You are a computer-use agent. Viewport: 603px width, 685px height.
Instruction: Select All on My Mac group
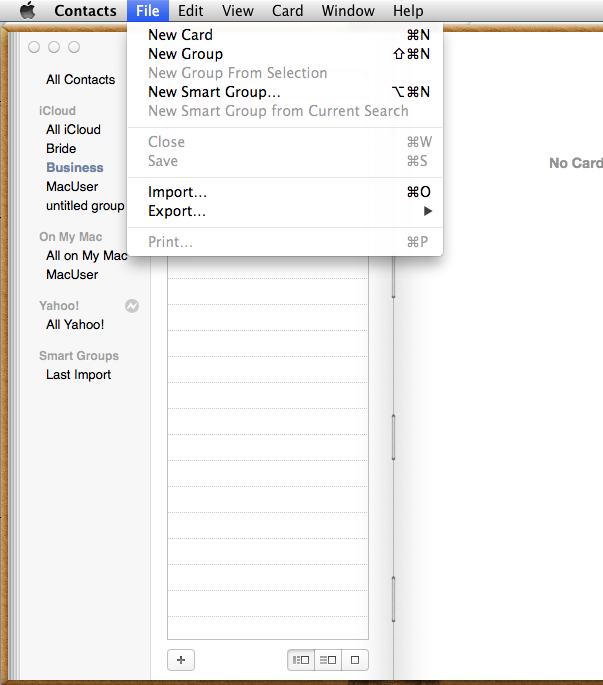tap(87, 256)
